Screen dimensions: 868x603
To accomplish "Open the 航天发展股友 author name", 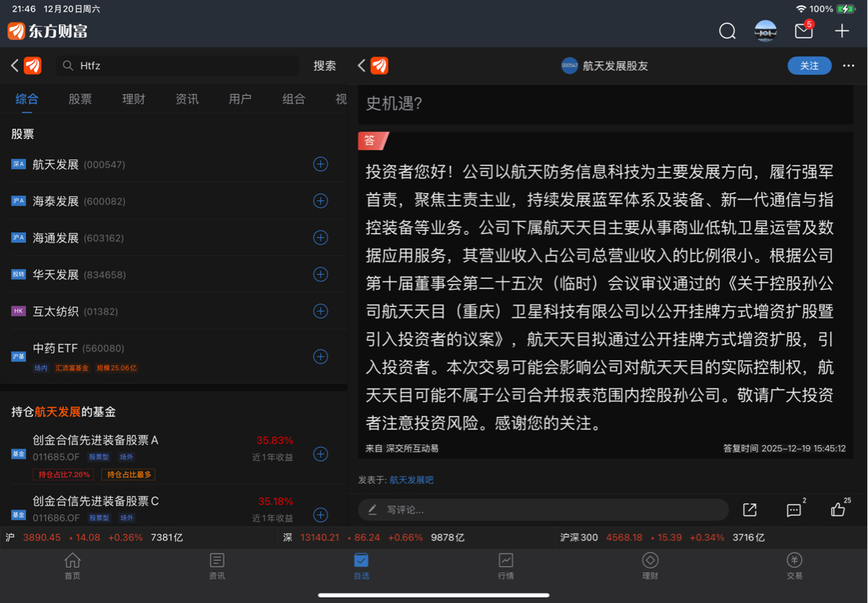I will (x=615, y=66).
